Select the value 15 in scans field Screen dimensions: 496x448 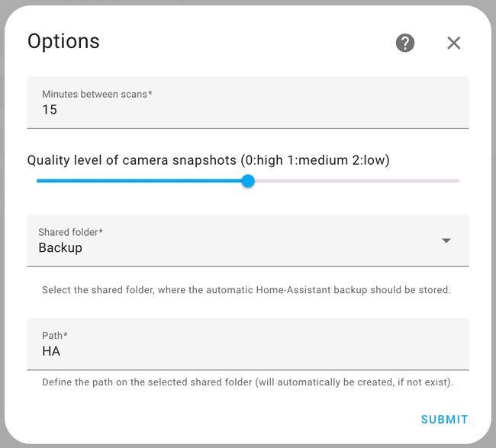pyautogui.click(x=50, y=109)
